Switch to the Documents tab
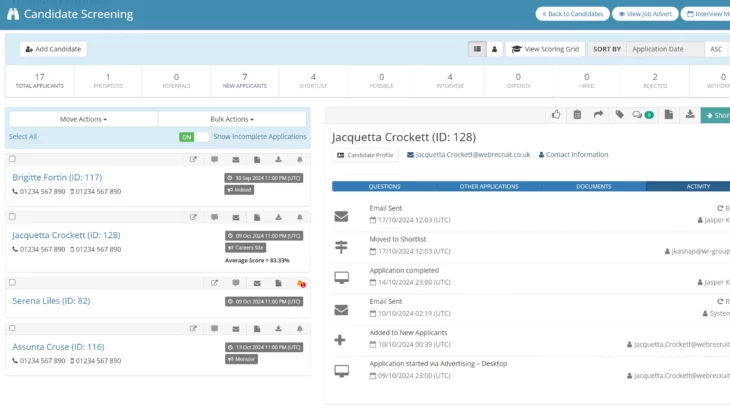The image size is (730, 420). click(593, 186)
